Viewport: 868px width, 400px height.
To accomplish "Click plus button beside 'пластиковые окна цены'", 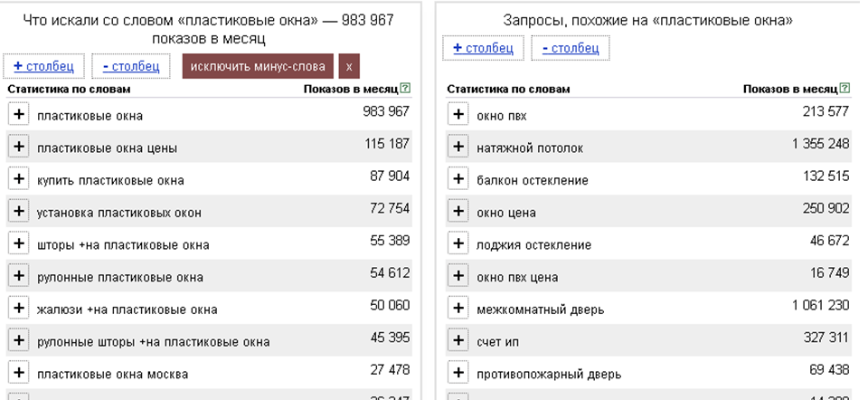I will point(19,147).
